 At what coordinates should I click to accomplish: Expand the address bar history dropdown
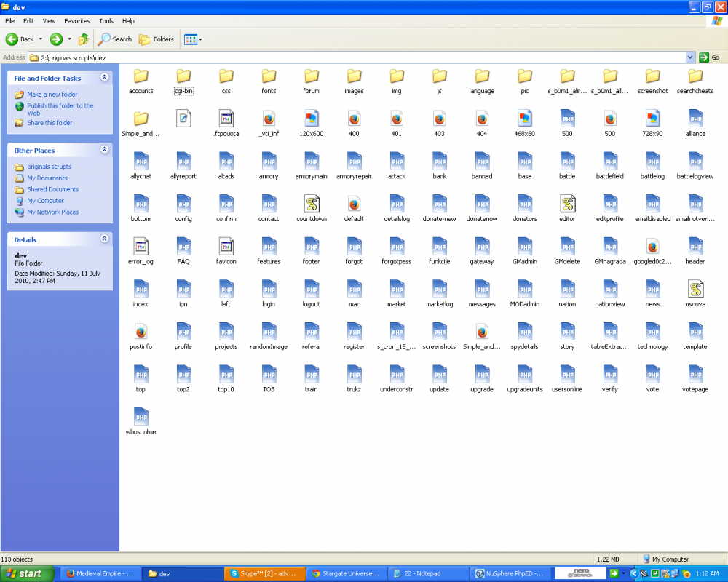pos(690,56)
